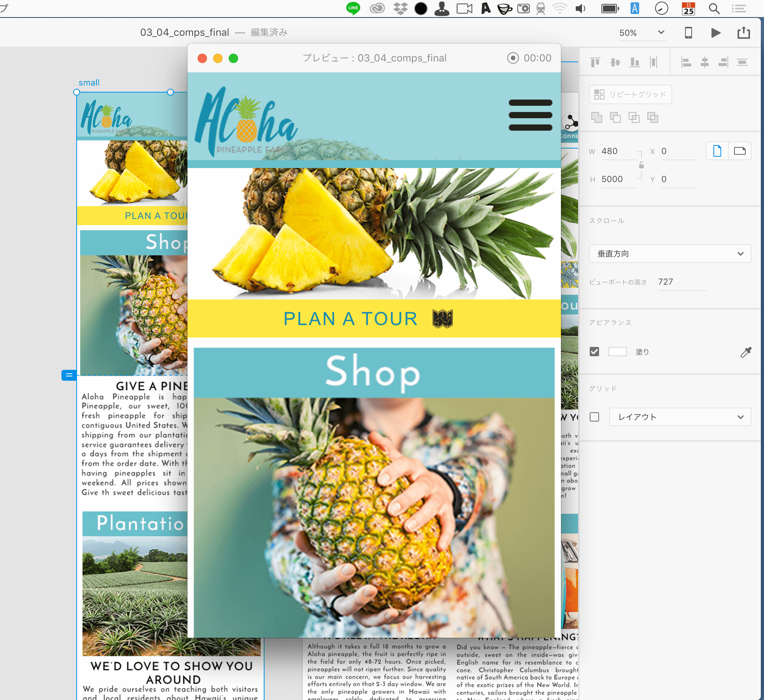Enable the grid checkbox
This screenshot has width=764, height=700.
pos(594,417)
